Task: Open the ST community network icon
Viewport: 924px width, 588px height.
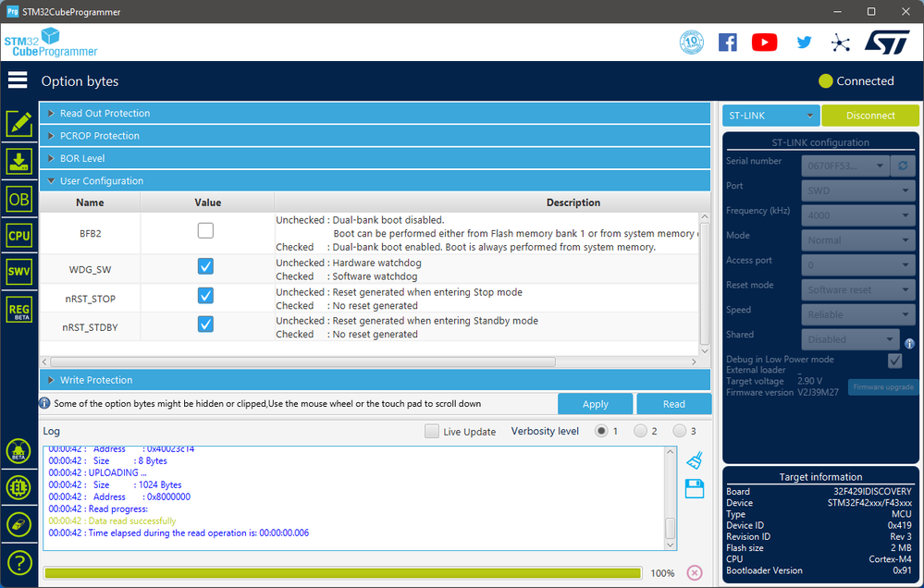Action: point(841,43)
